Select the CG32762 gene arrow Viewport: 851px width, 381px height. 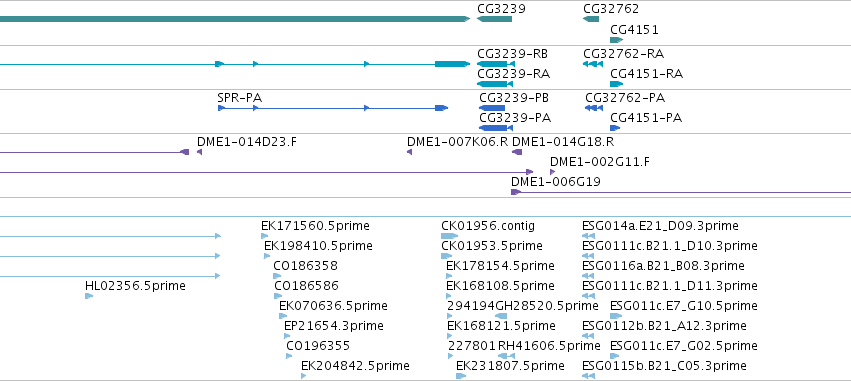591,19
